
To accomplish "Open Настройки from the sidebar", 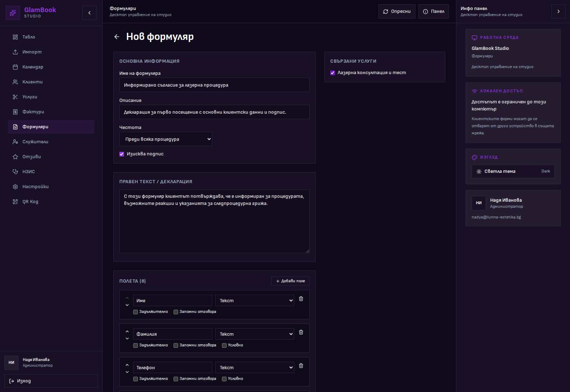I will [x=35, y=186].
